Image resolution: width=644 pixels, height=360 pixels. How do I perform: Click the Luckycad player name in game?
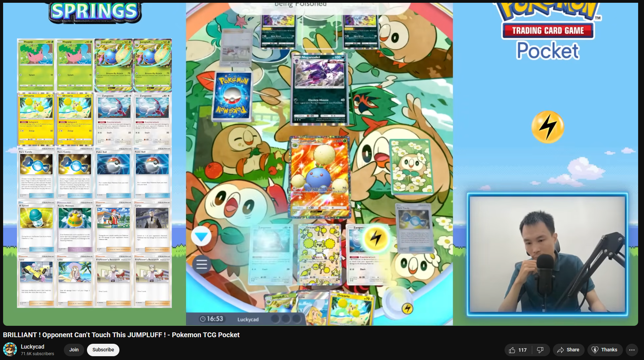coord(248,320)
